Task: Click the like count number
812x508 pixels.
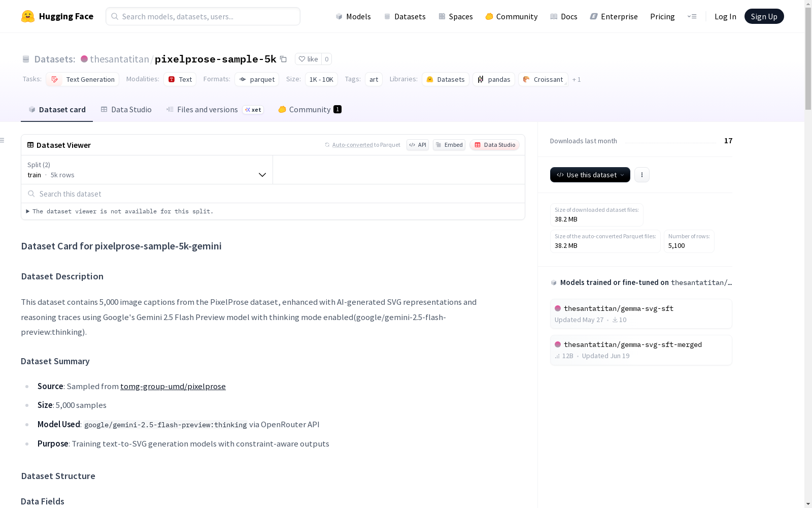Action: click(327, 59)
